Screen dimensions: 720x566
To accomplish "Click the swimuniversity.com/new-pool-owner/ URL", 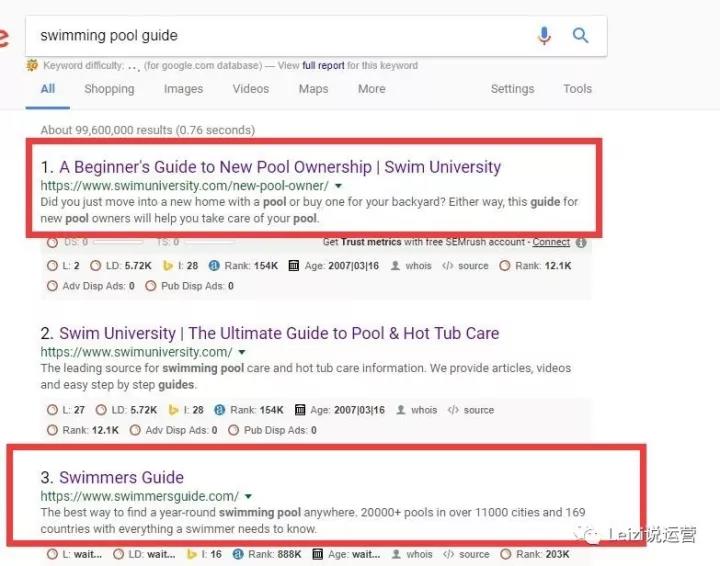I will [185, 186].
